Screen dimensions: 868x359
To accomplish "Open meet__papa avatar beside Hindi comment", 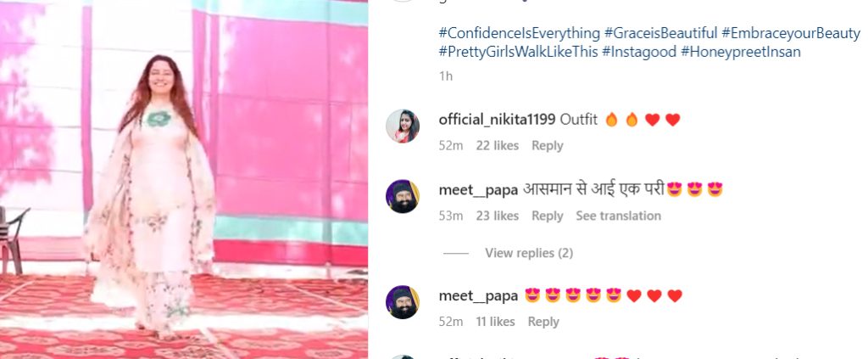I will click(x=403, y=196).
